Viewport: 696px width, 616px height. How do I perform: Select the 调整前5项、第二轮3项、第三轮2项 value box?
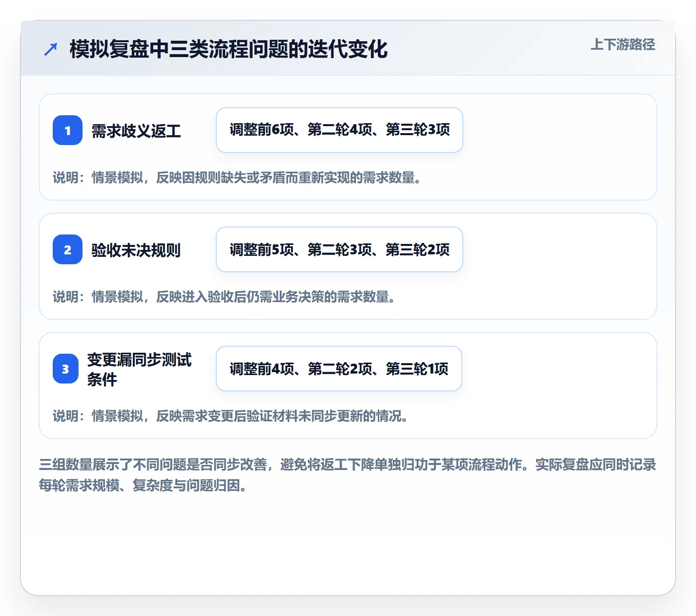[340, 249]
